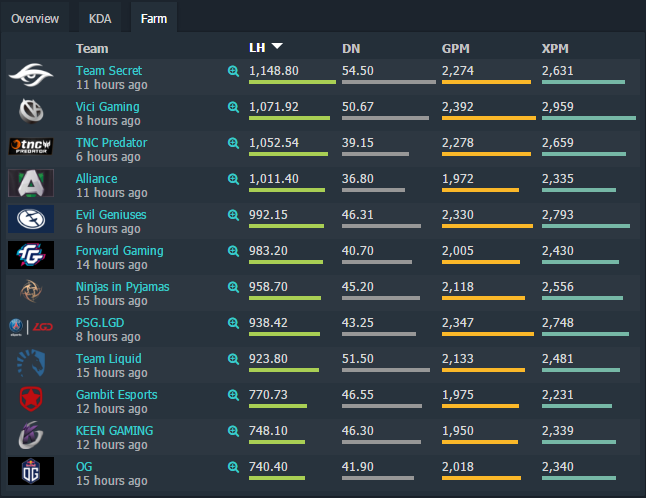Sort the table by DN column
Image resolution: width=646 pixels, height=498 pixels.
coord(351,47)
